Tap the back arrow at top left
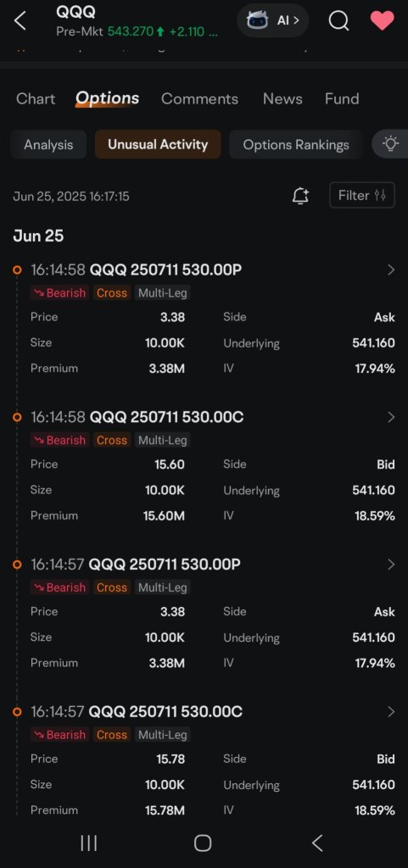 [20, 21]
